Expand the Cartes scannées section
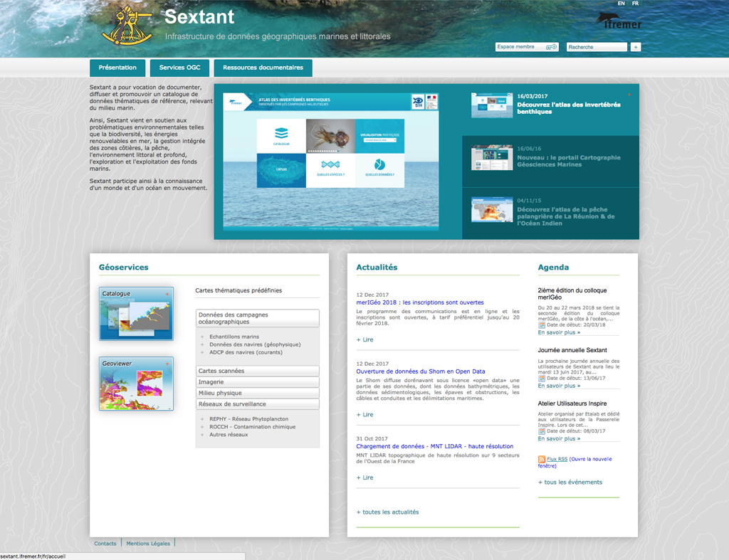 (x=257, y=371)
